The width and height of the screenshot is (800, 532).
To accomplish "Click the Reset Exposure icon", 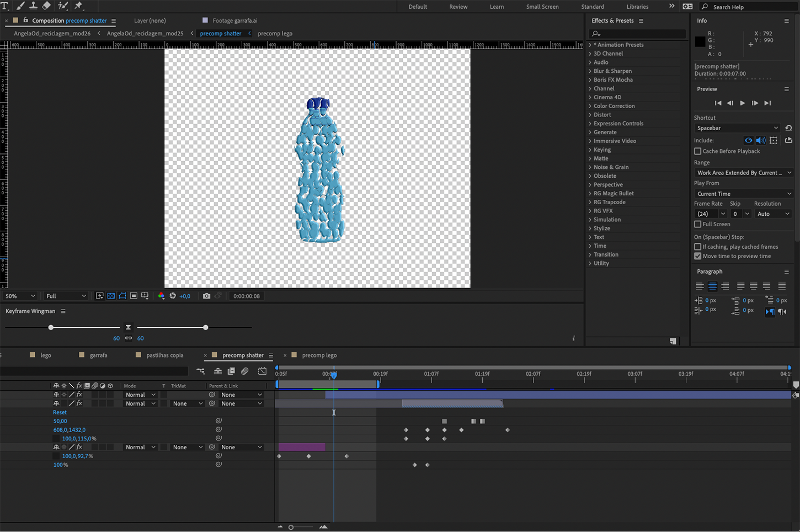I will [x=173, y=296].
